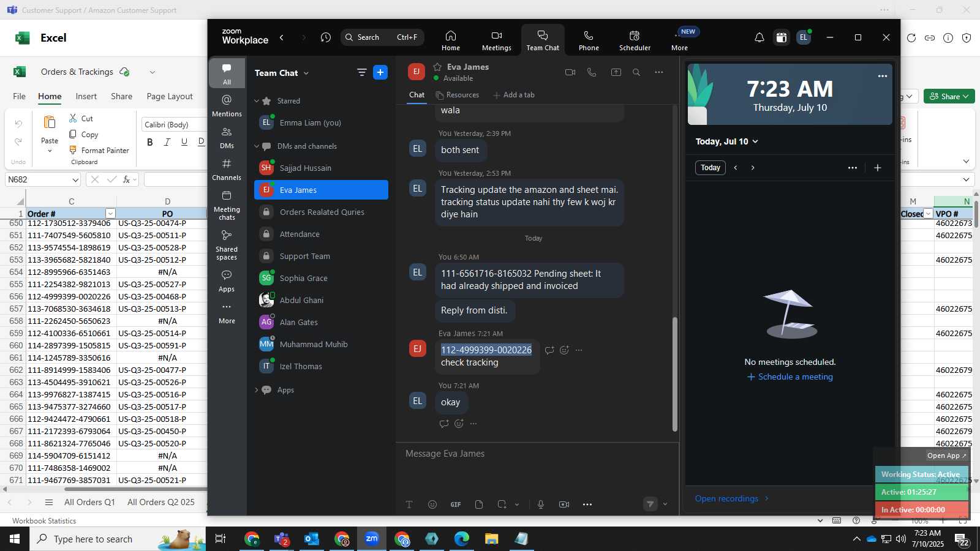The width and height of the screenshot is (980, 551).
Task: Click Schedule a meeting link
Action: 790,377
